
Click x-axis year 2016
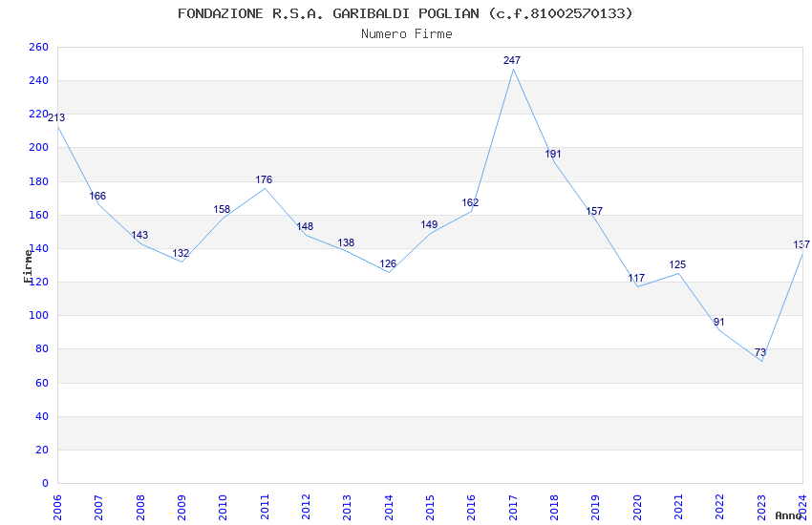tap(471, 508)
